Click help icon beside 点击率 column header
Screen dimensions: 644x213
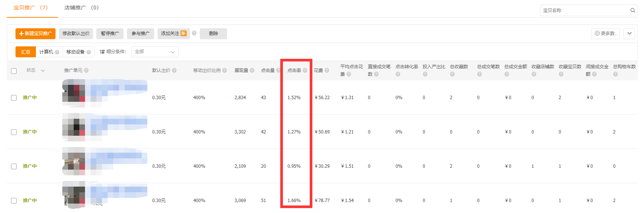click(305, 70)
